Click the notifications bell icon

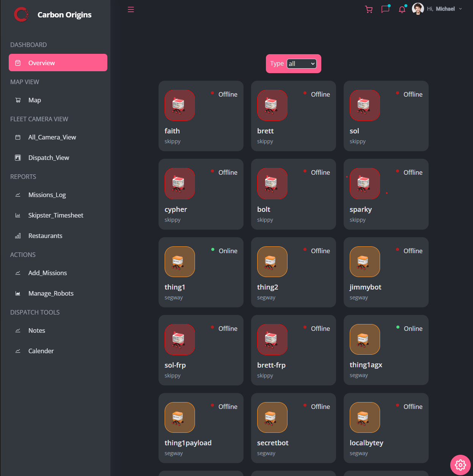(x=402, y=9)
